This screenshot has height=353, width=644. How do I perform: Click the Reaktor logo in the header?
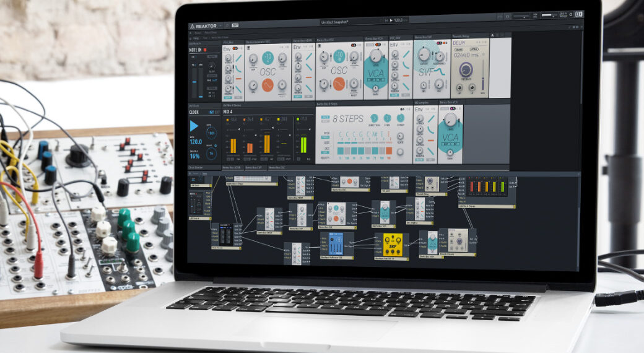click(x=203, y=26)
